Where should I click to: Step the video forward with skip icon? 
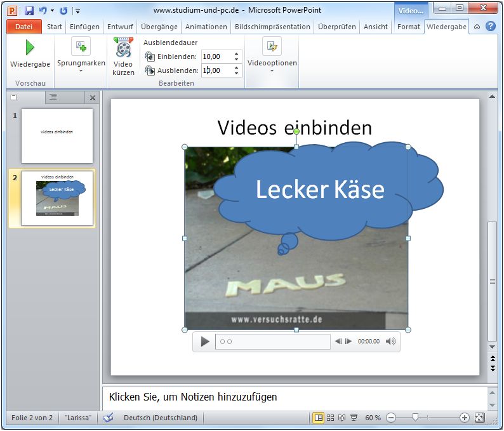[x=348, y=341]
